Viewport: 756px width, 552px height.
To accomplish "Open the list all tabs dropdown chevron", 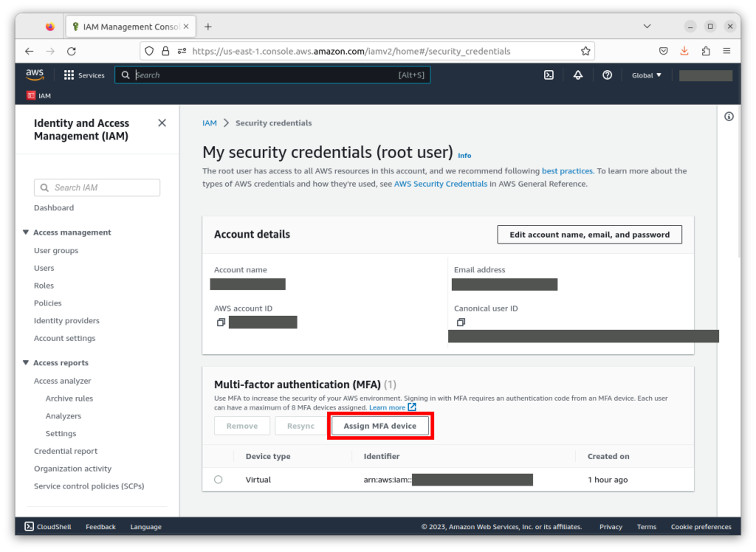I will pos(647,26).
